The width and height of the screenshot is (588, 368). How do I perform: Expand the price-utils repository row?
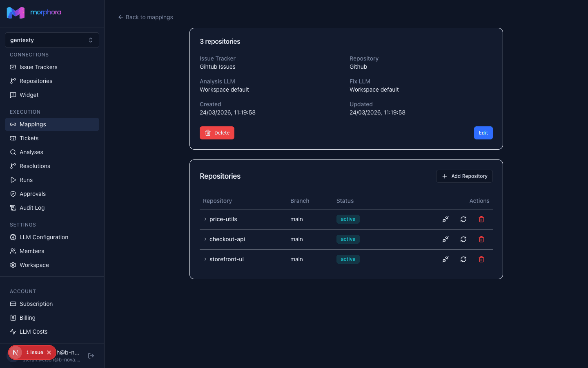click(205, 219)
